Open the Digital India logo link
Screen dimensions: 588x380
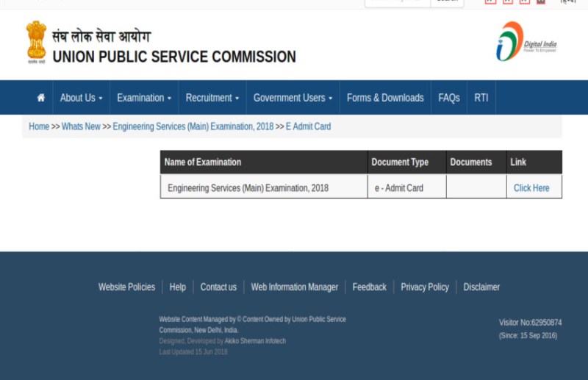coord(526,41)
